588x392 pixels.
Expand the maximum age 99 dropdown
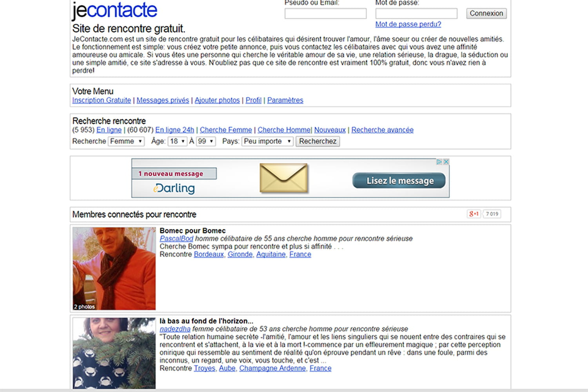coord(206,141)
